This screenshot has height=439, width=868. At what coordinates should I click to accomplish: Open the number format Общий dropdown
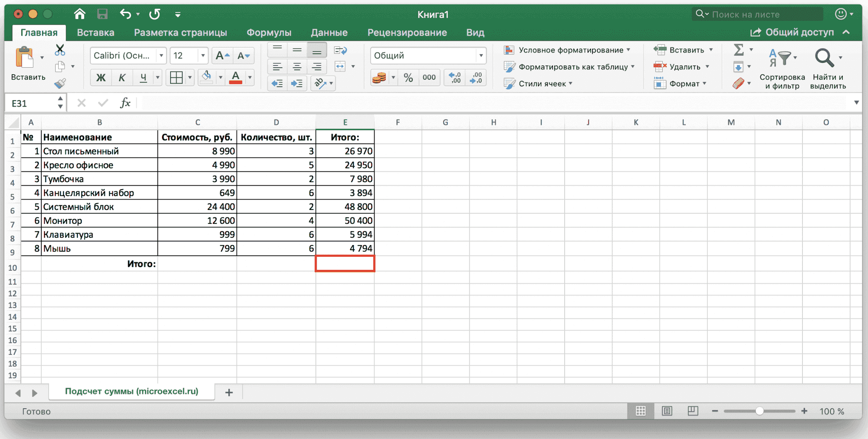(481, 56)
